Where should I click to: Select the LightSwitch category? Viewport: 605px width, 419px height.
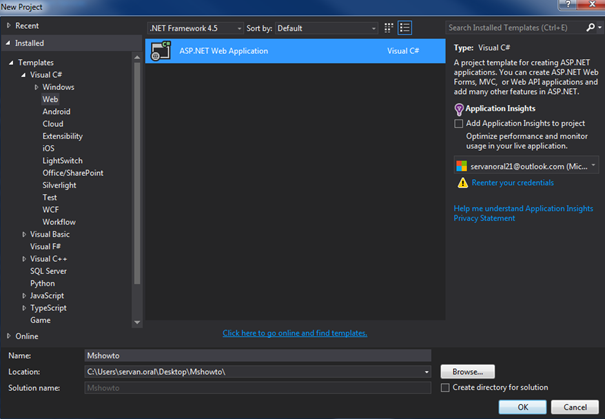click(63, 161)
